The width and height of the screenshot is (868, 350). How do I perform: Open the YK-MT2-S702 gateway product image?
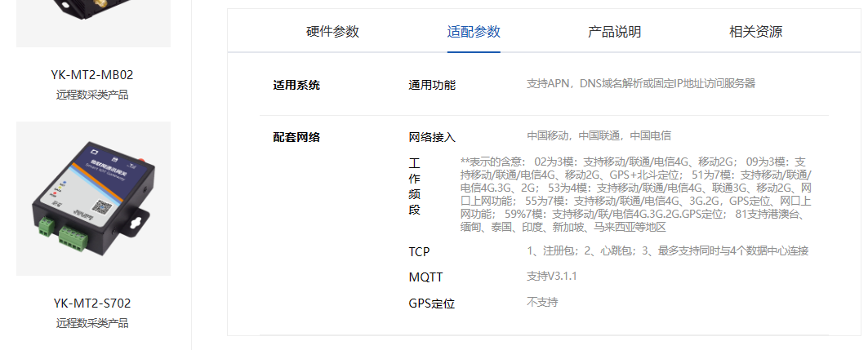tap(93, 198)
